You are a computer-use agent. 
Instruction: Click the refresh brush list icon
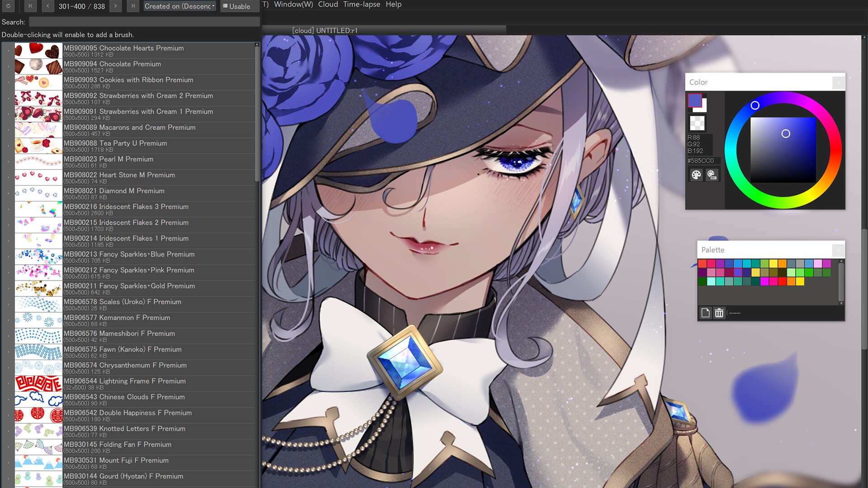point(8,6)
